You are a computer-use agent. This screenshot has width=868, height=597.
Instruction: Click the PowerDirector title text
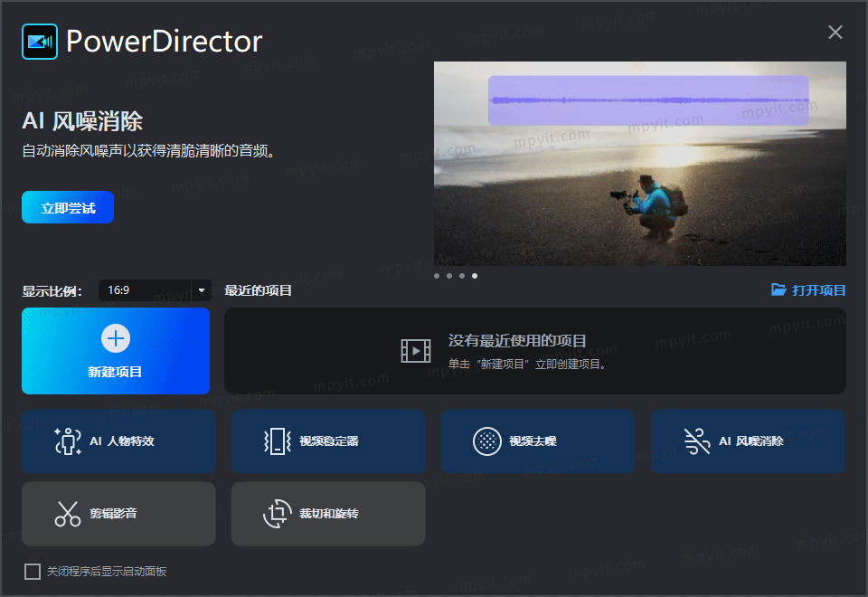[164, 42]
